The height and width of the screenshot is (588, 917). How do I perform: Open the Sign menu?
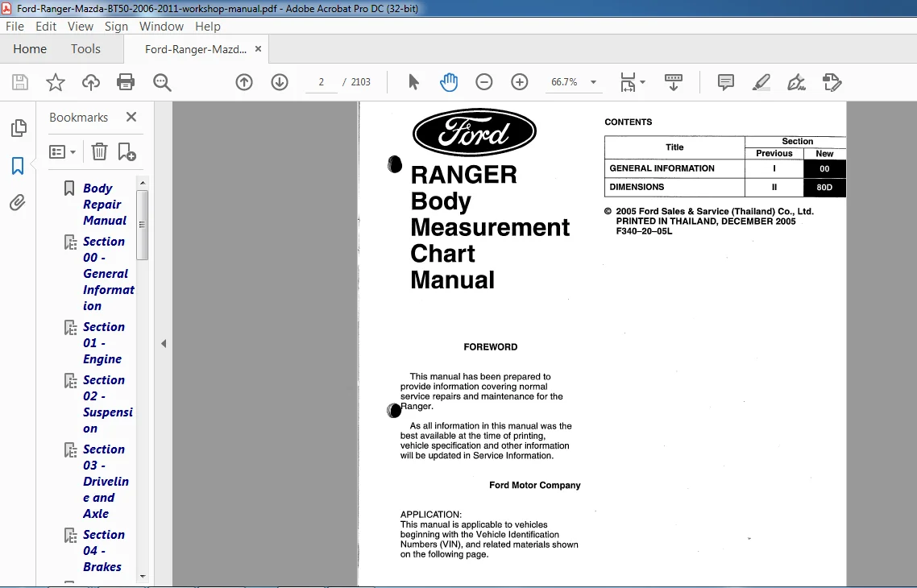pos(116,27)
